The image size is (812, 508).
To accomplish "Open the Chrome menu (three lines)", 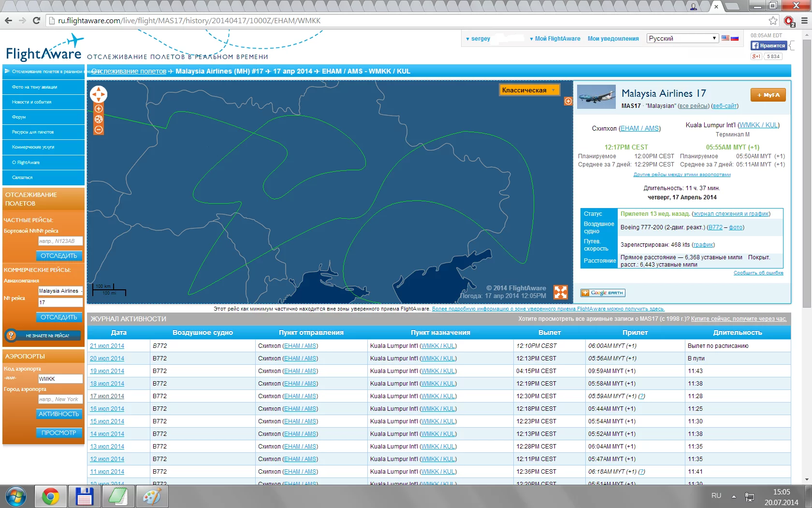I will [804, 20].
